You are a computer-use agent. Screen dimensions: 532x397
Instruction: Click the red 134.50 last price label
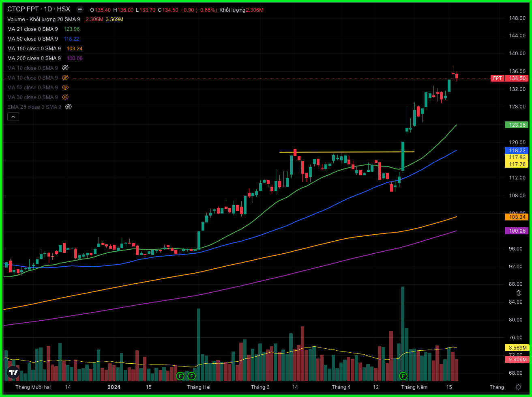[516, 78]
